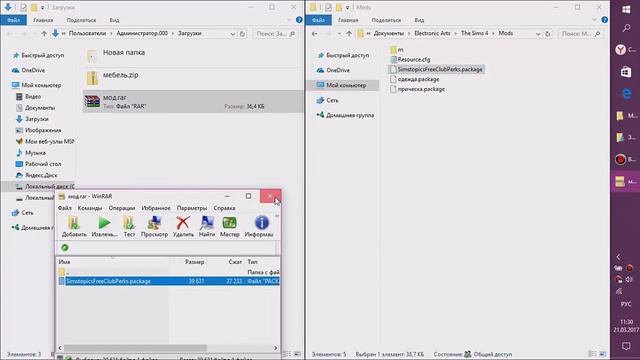
Task: Click The Sims 4 breadcrumb
Action: (474, 33)
